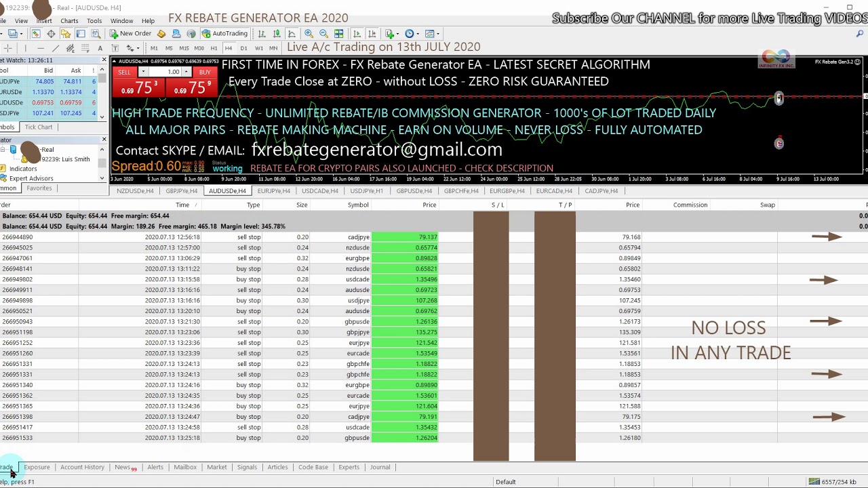Switch to the Tick Chart tab
The image size is (868, 488).
point(39,127)
